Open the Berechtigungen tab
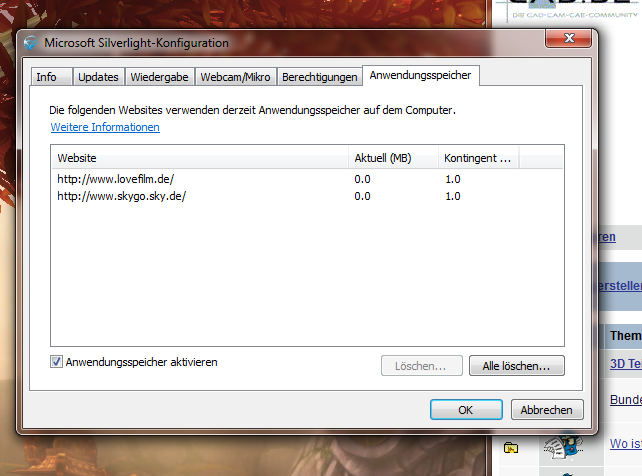The width and height of the screenshot is (642, 476). coord(319,77)
